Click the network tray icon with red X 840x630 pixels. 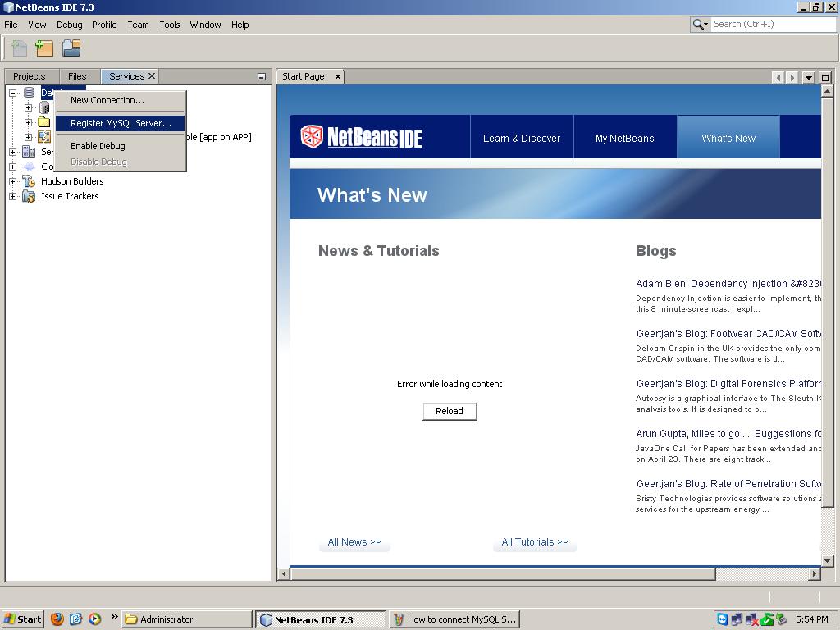(x=751, y=620)
